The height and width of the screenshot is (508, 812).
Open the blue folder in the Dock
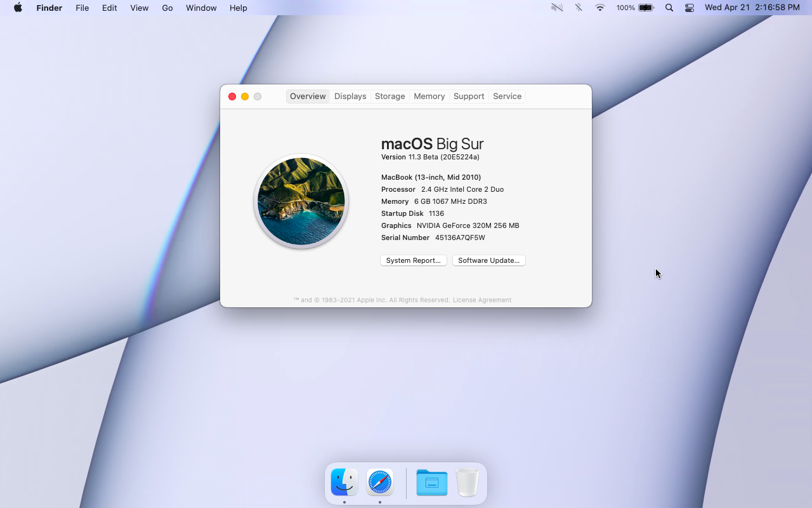click(x=432, y=483)
